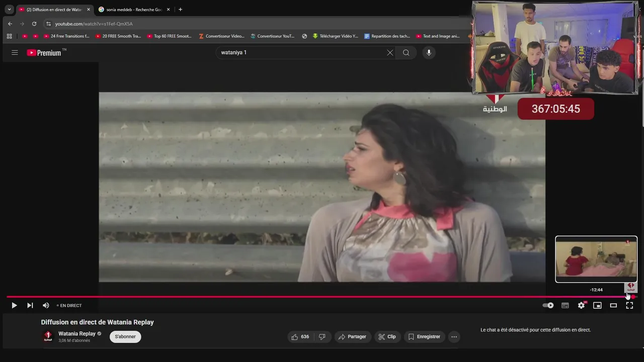Save video with Enregistrer
The height and width of the screenshot is (362, 644).
[424, 337]
